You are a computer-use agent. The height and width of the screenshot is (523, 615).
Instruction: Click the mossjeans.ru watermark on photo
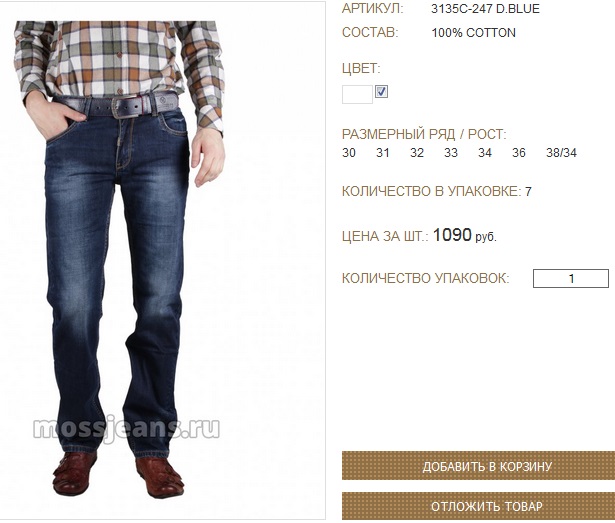pyautogui.click(x=126, y=429)
